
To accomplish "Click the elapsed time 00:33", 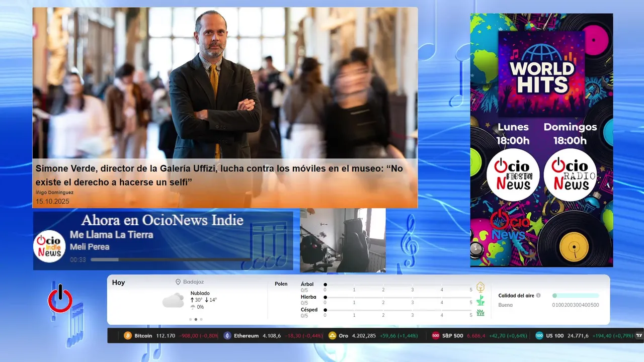I will [x=78, y=260].
